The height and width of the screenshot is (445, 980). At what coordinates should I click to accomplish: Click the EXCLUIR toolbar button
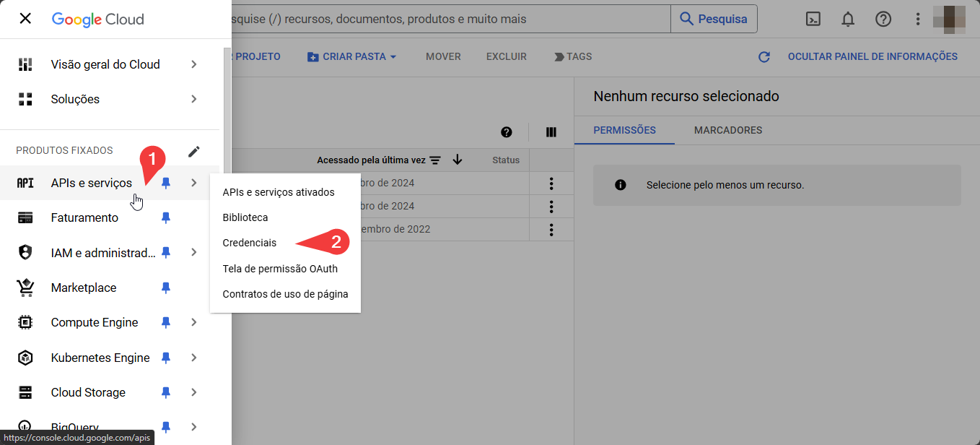(507, 56)
